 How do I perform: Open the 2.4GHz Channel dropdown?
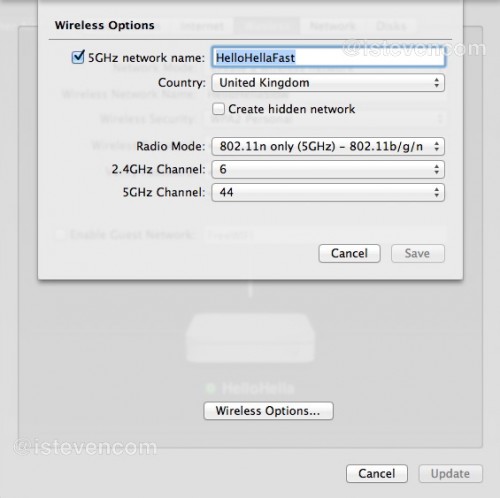[328, 169]
